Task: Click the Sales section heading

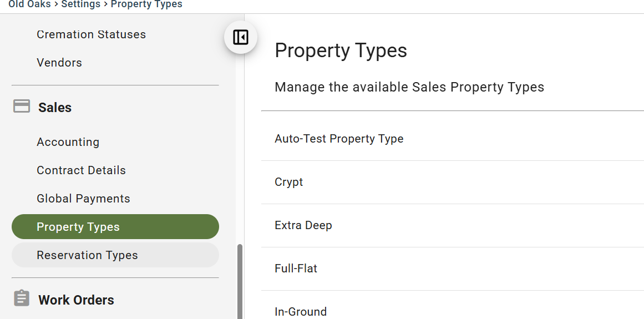Action: pyautogui.click(x=55, y=108)
